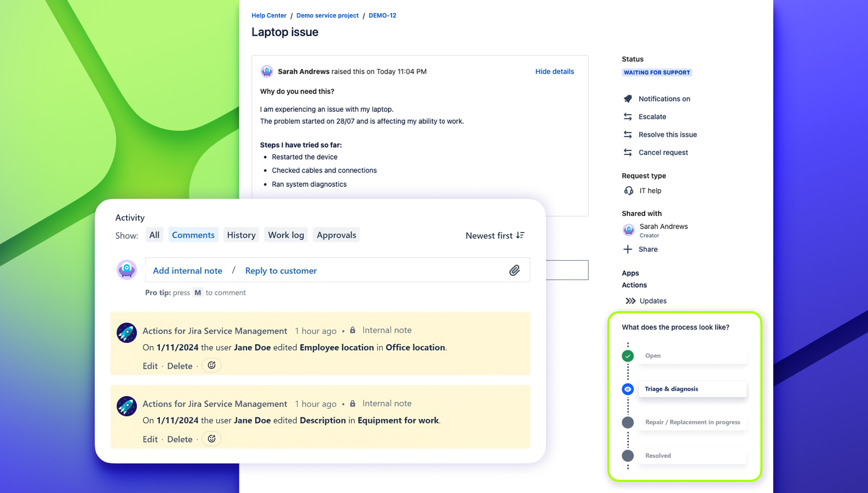Click lock icon on Equipment for work note
The width and height of the screenshot is (868, 493).
tap(353, 404)
